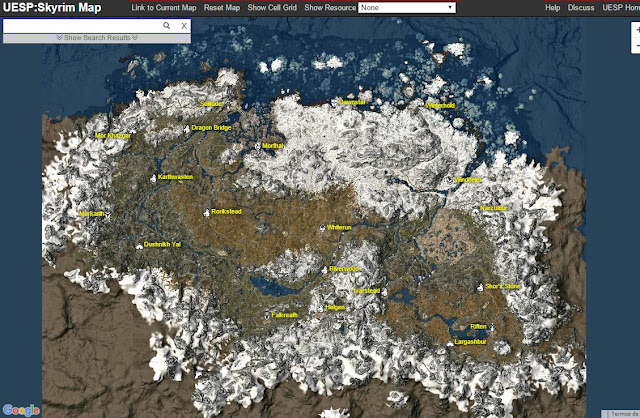Screen dimensions: 640x418
Task: Click the Karthwasten marker icon
Action: point(153,178)
